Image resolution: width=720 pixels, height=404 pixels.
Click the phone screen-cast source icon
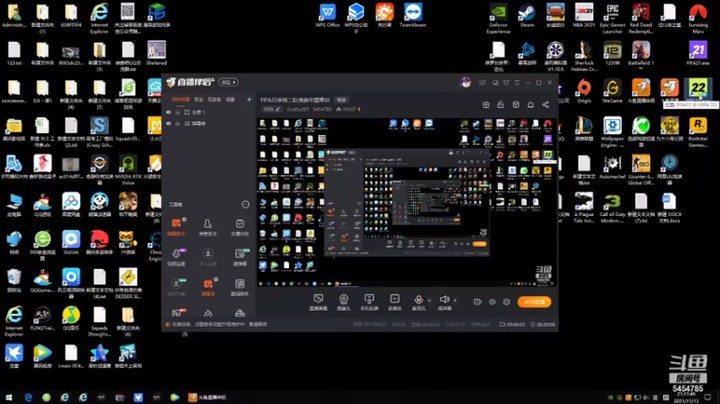point(369,299)
